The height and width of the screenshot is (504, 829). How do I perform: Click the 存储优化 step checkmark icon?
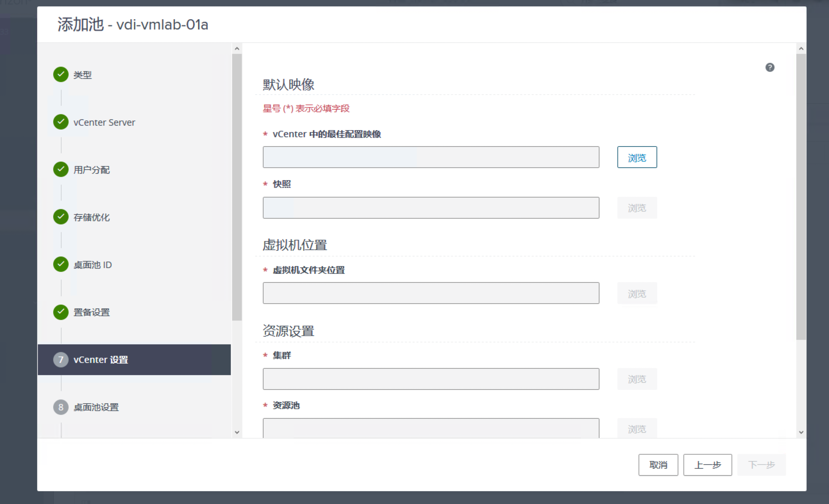tap(61, 217)
